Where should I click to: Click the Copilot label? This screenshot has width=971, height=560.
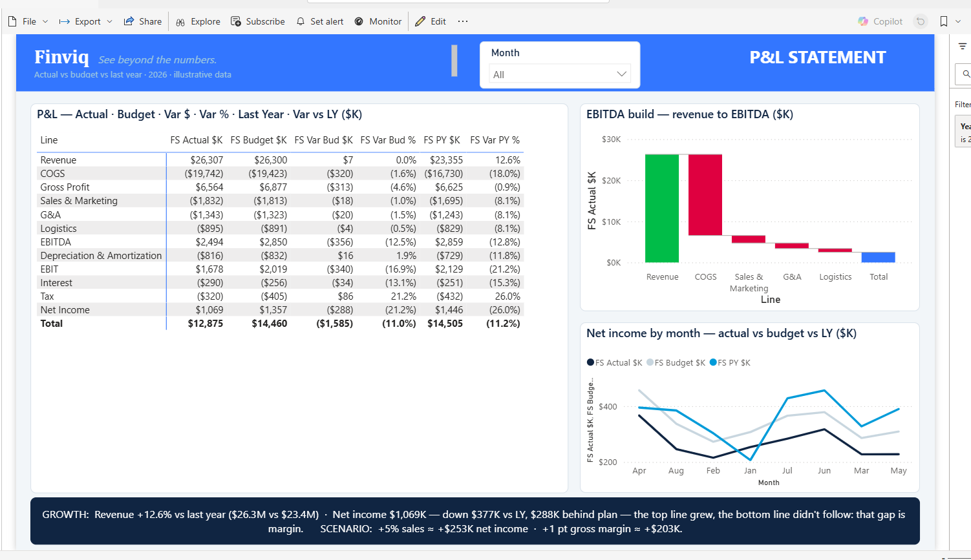pos(888,21)
